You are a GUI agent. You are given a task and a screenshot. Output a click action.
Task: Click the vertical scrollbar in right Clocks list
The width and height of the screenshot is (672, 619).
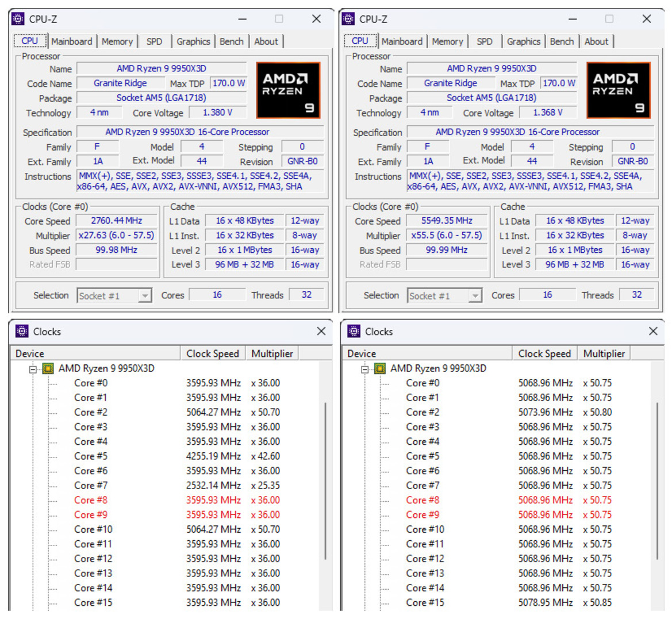click(x=658, y=480)
